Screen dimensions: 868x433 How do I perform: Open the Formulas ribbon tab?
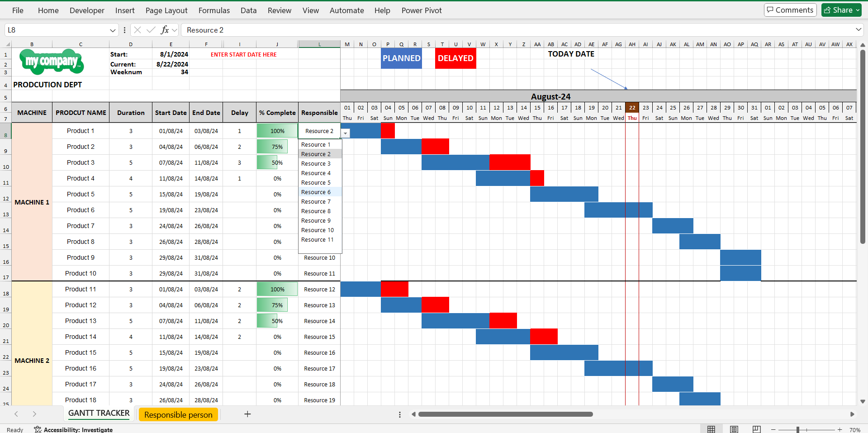[214, 10]
